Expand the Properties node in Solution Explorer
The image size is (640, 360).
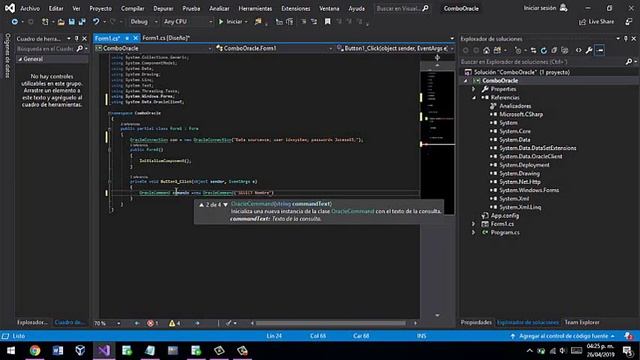pyautogui.click(x=474, y=89)
